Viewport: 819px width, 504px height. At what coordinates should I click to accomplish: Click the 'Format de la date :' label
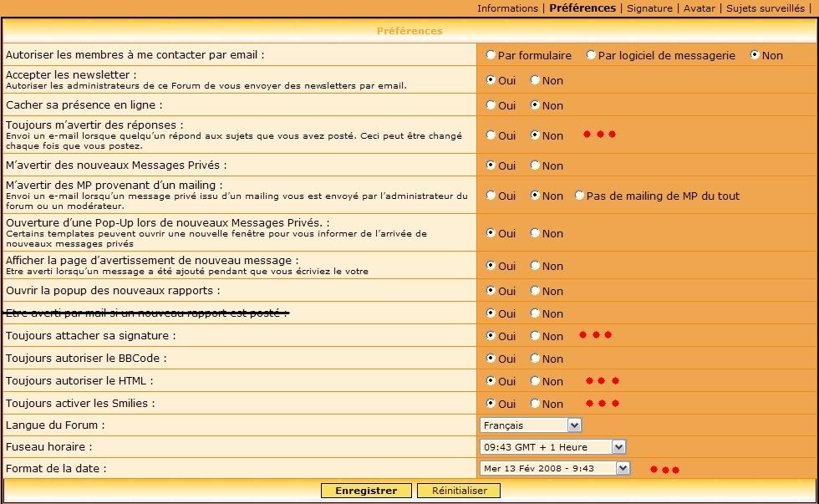pos(56,469)
